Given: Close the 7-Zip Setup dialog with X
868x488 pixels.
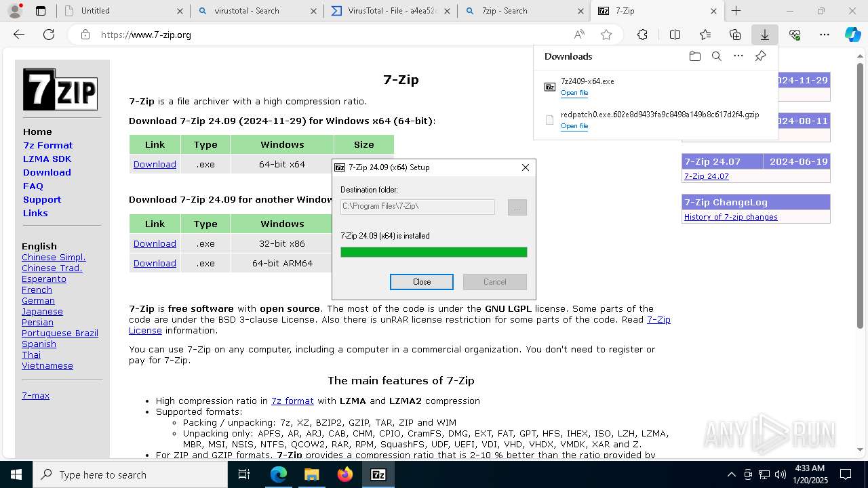Looking at the screenshot, I should [x=525, y=167].
